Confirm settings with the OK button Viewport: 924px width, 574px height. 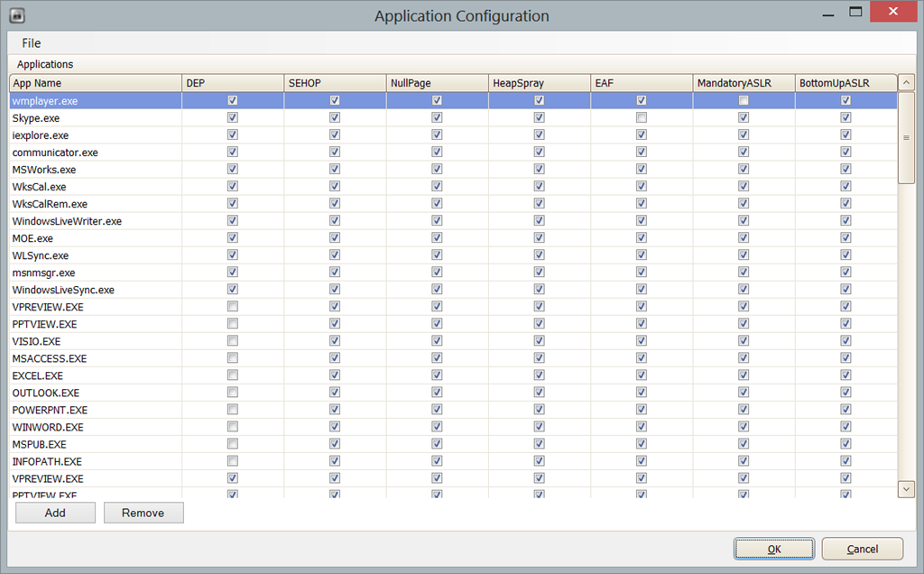pyautogui.click(x=773, y=549)
